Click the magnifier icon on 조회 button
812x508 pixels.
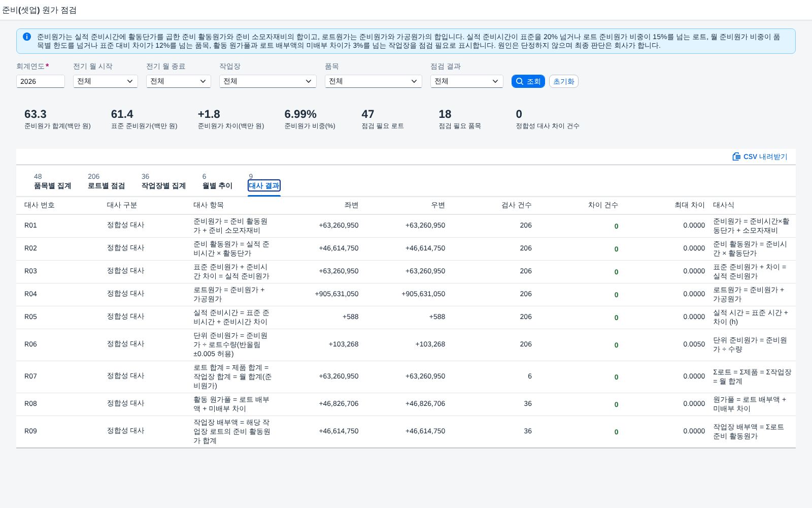tap(520, 81)
